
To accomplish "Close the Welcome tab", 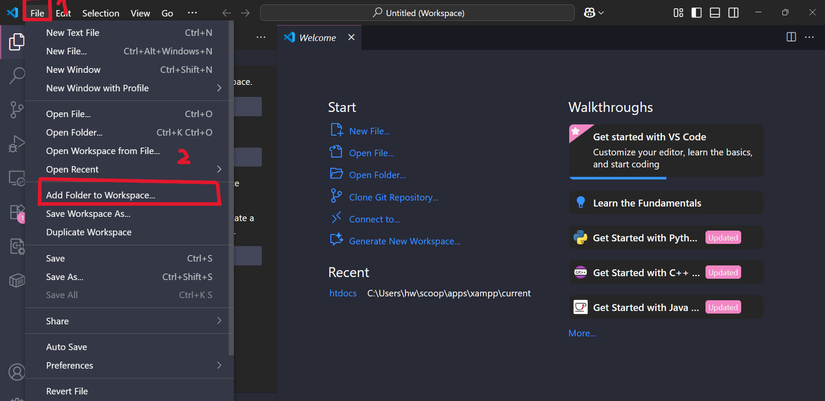I will (x=351, y=37).
